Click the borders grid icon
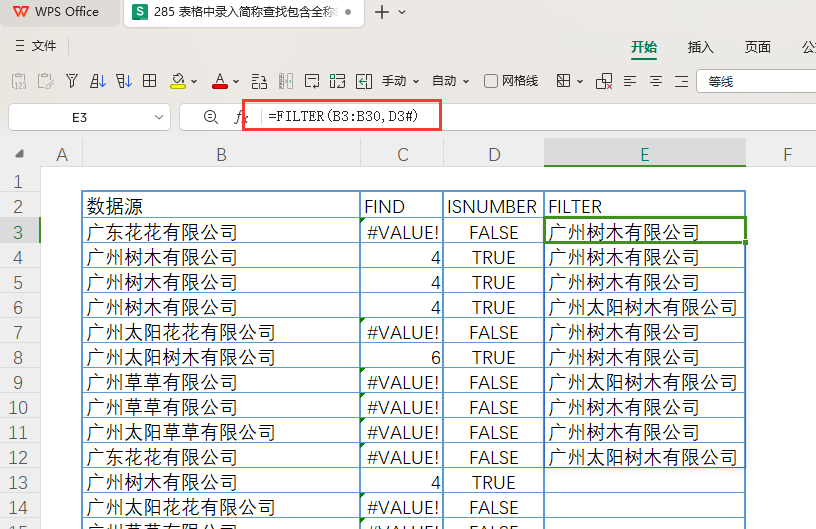 [x=564, y=81]
